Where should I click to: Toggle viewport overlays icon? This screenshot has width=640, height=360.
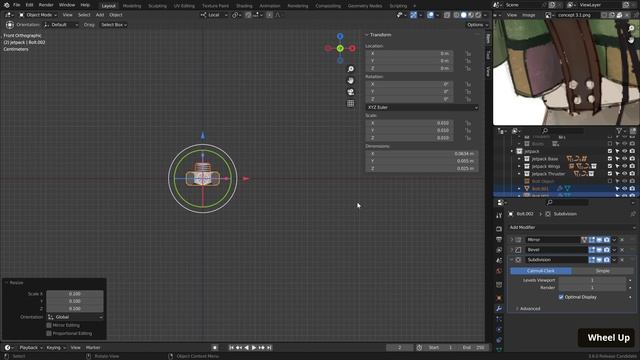(x=430, y=15)
